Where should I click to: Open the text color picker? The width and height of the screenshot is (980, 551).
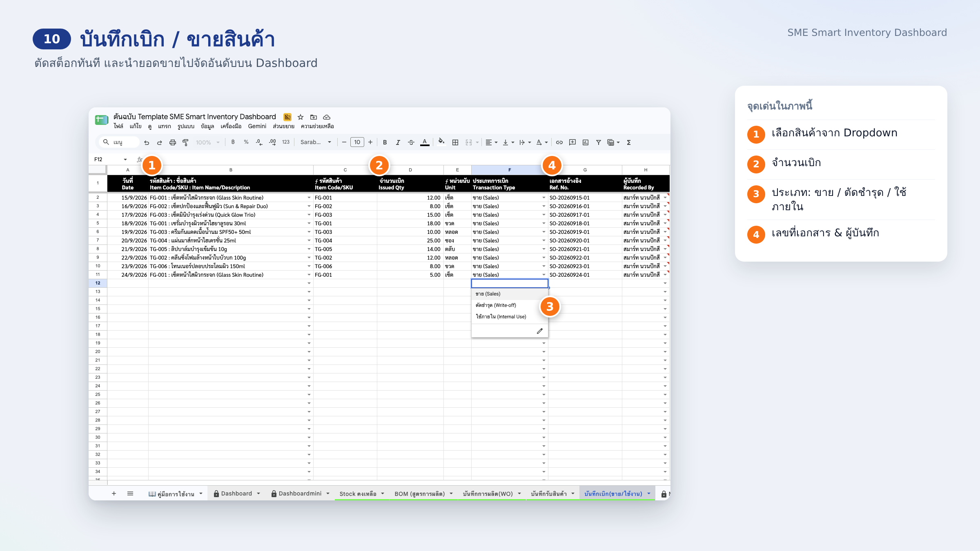click(425, 142)
